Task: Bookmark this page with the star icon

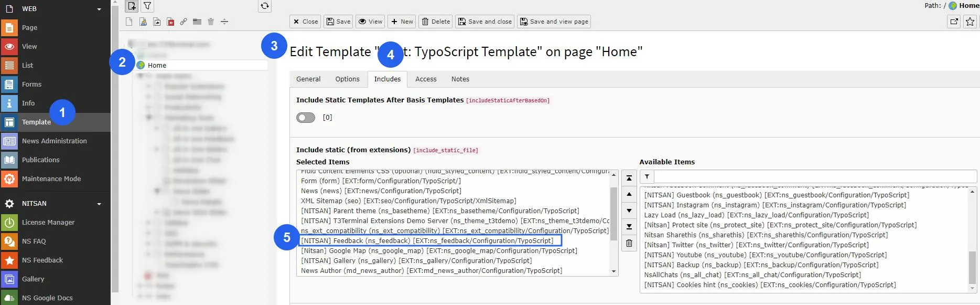Action: (x=970, y=22)
